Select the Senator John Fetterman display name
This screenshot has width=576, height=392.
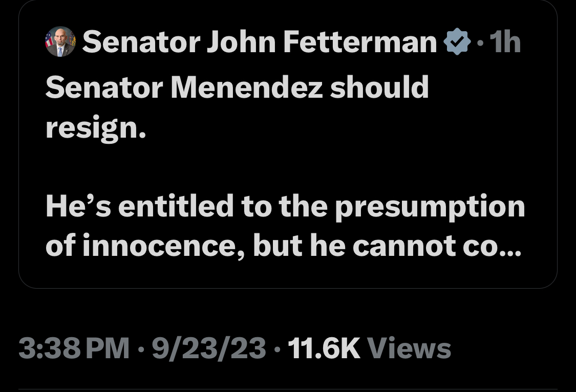tap(260, 42)
